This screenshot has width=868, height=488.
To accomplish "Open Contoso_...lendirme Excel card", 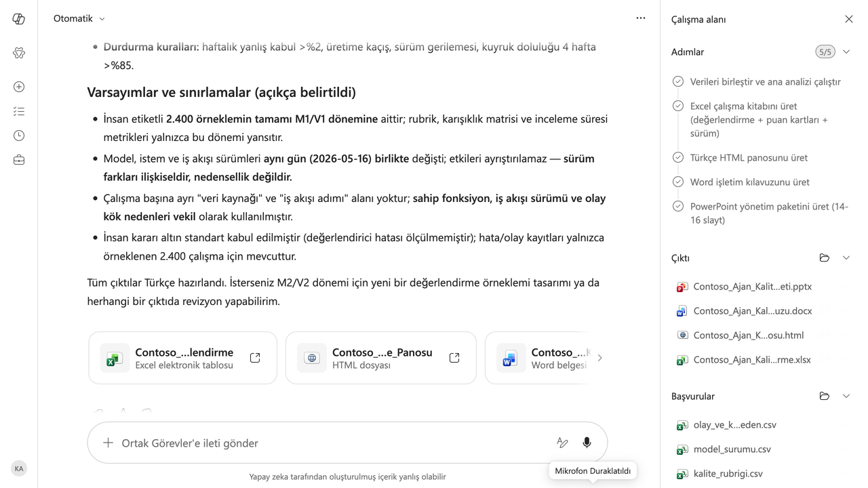I will 182,358.
